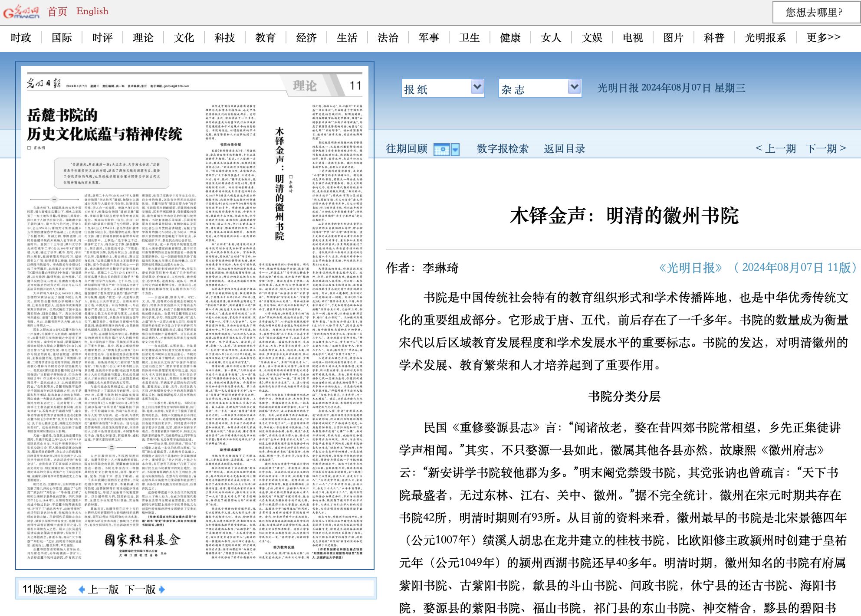Click the 光明日报 masthead on page image

(x=44, y=83)
